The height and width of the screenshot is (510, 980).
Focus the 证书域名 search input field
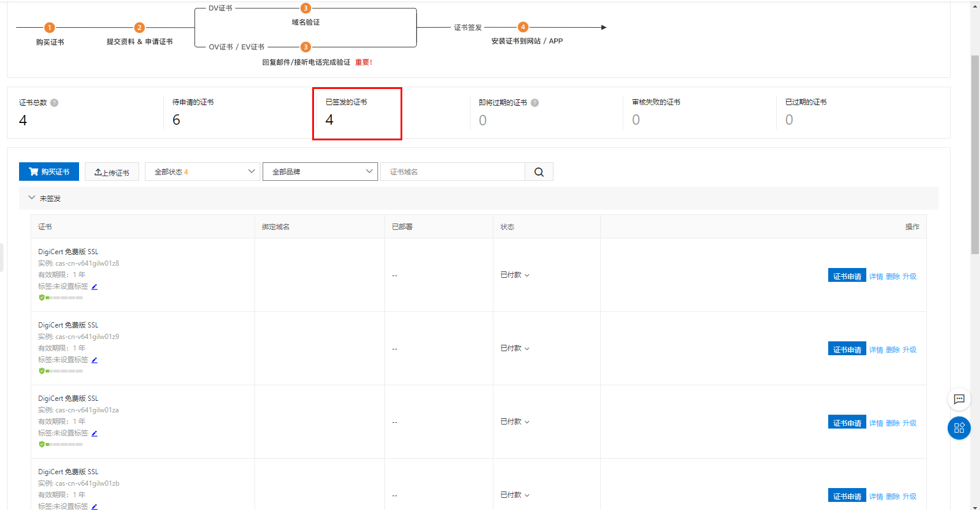click(x=452, y=172)
